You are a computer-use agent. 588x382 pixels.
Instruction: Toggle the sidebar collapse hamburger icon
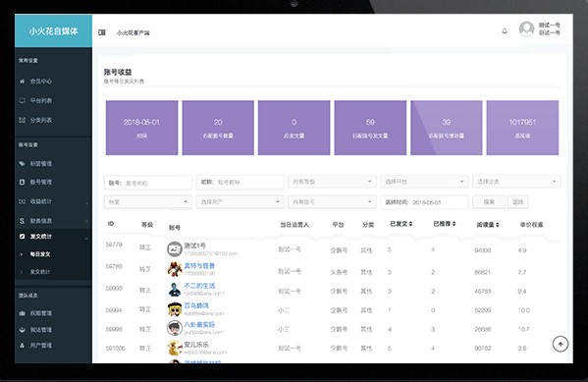[x=102, y=32]
